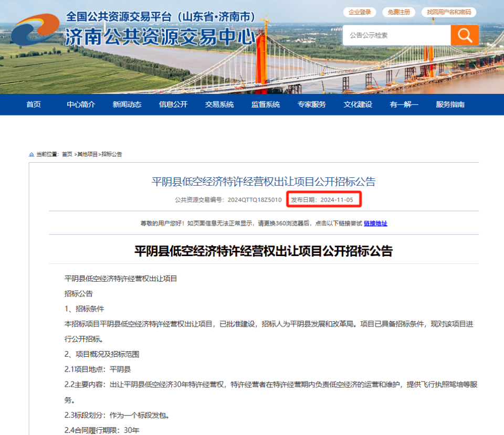Click the 企业登录 login button

coord(360,12)
